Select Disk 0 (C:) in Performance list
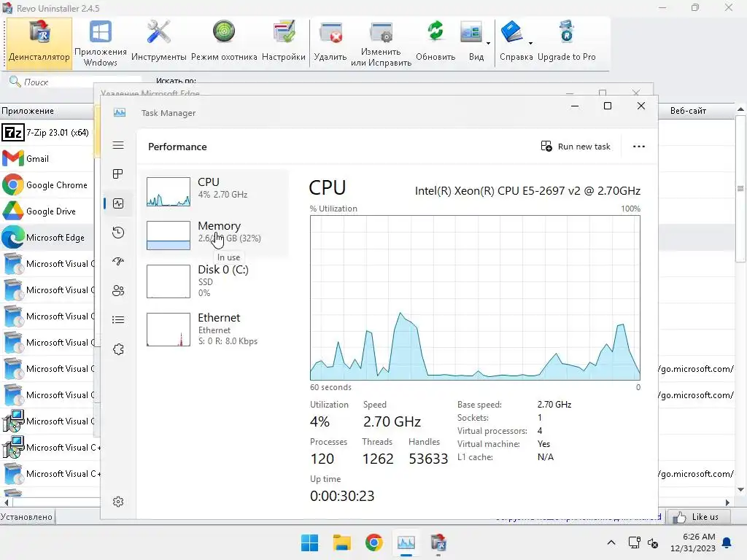The width and height of the screenshot is (747, 560). 214,281
